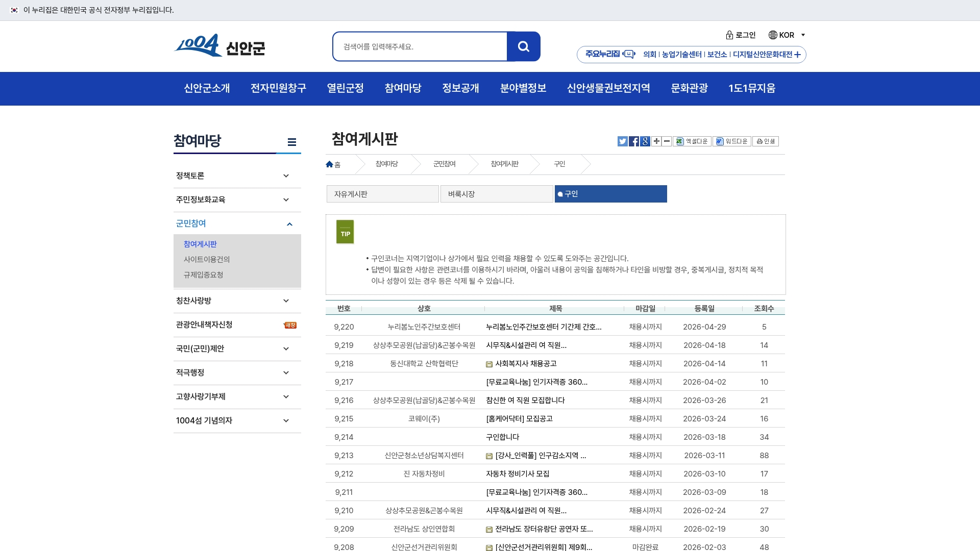Screen dimensions: 980x551
Task: Share page on Twitter icon
Action: tap(622, 141)
